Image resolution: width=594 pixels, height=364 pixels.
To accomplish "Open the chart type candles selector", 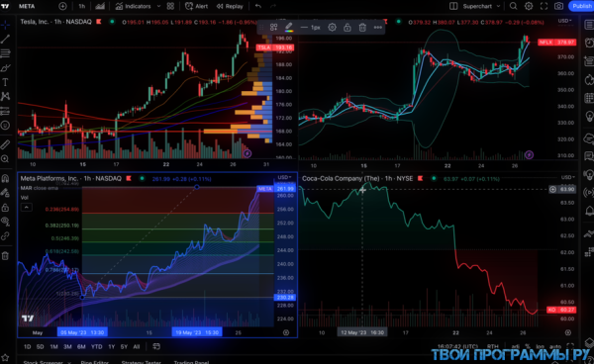I will click(100, 6).
